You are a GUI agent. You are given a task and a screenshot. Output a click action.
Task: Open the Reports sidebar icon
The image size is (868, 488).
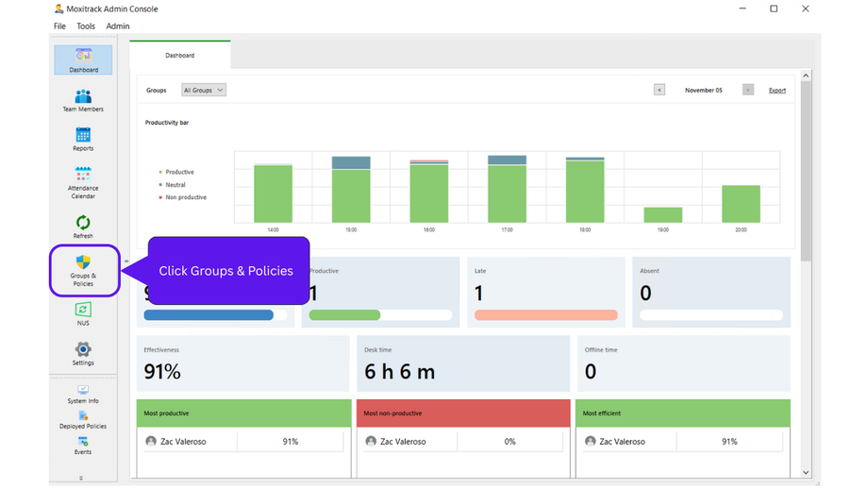83,139
